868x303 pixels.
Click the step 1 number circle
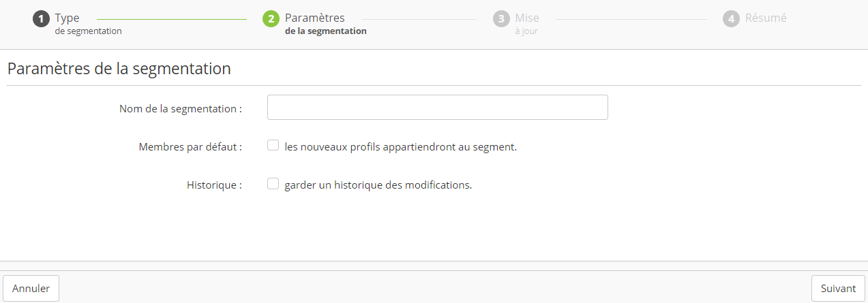click(x=42, y=19)
